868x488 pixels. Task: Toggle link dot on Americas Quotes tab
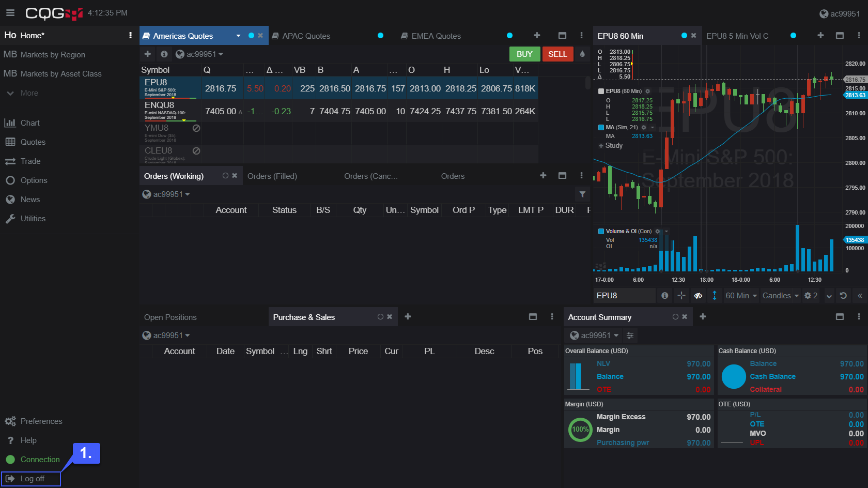pos(252,36)
